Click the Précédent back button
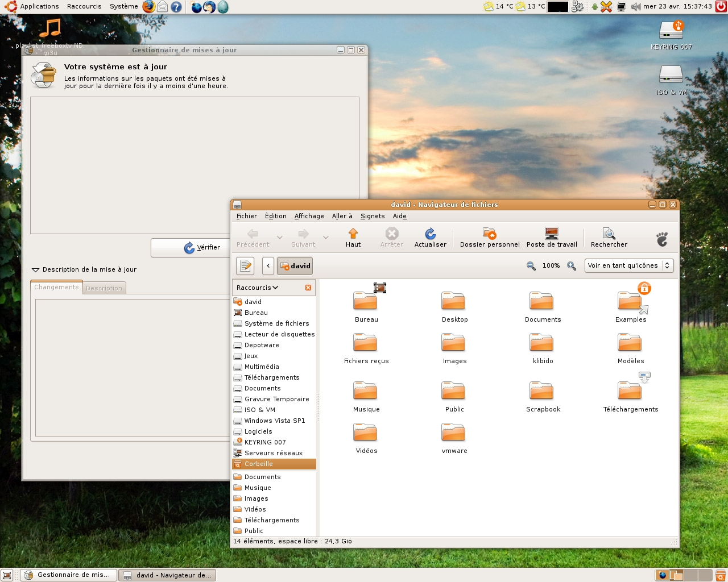Screen dimensions: 728x582 [x=253, y=238]
